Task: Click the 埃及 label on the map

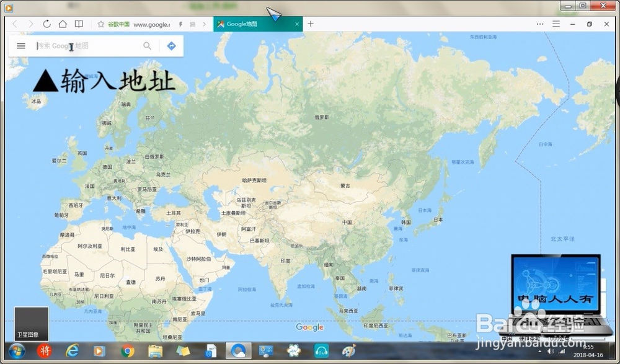Action: point(158,249)
